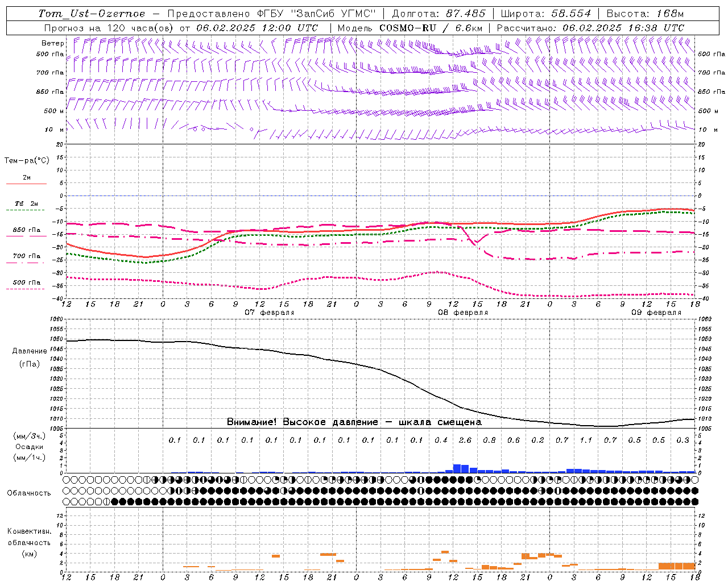Click the warning "Внимание! Высокое давление - шкала смещена"
The image size is (728, 582).
(x=354, y=422)
